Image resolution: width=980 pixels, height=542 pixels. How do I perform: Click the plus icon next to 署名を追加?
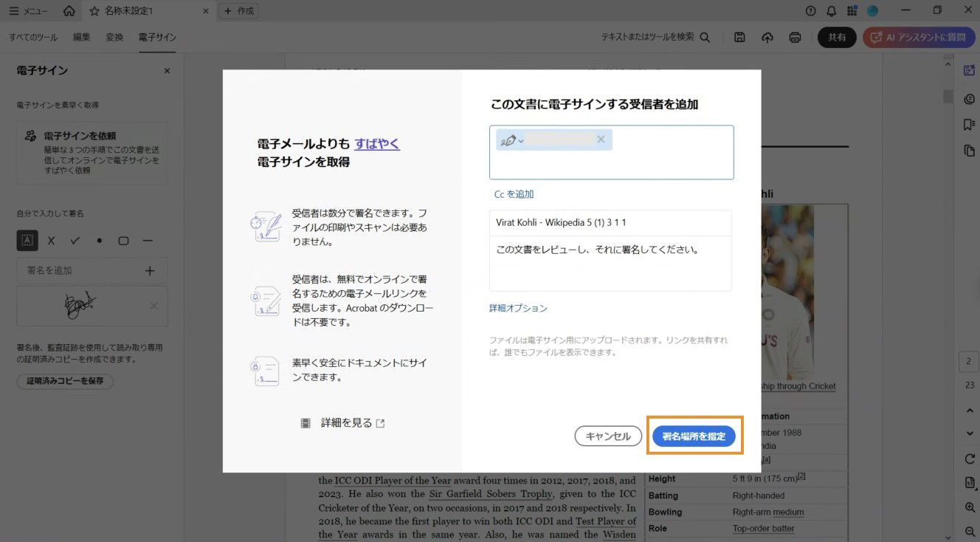(x=149, y=270)
